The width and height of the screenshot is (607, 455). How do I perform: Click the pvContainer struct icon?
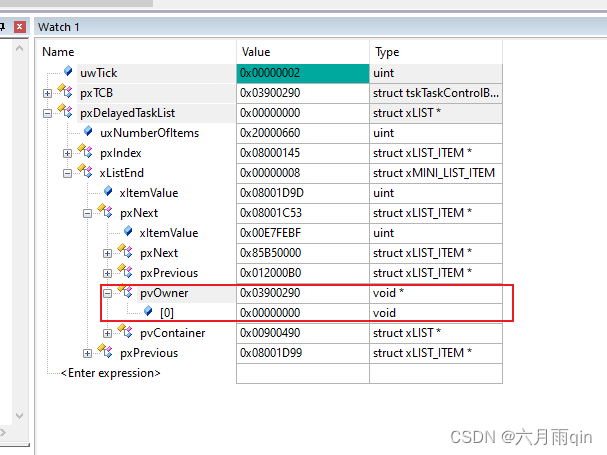tap(126, 333)
